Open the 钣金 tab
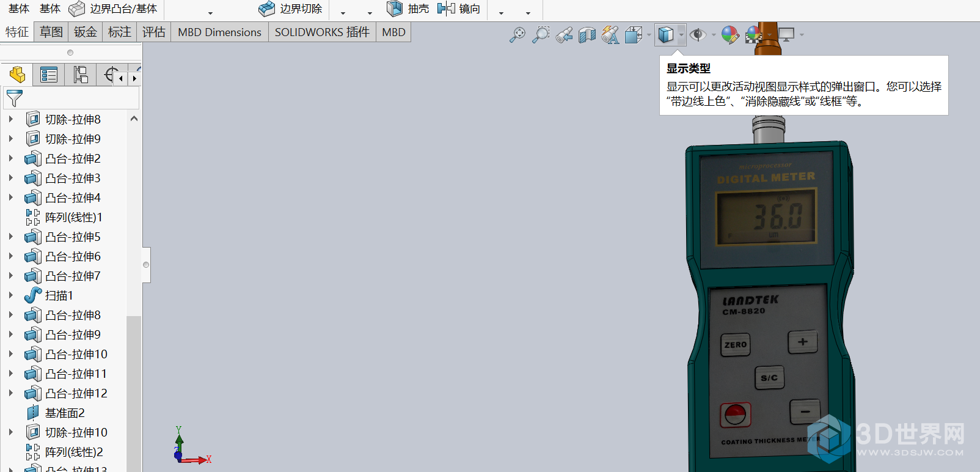980x472 pixels. point(86,32)
